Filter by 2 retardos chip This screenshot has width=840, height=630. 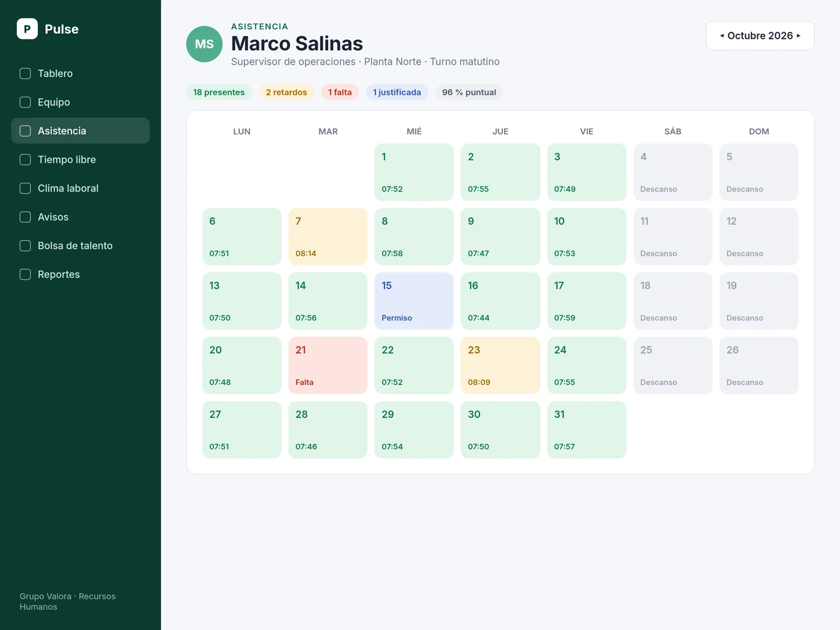pos(286,92)
